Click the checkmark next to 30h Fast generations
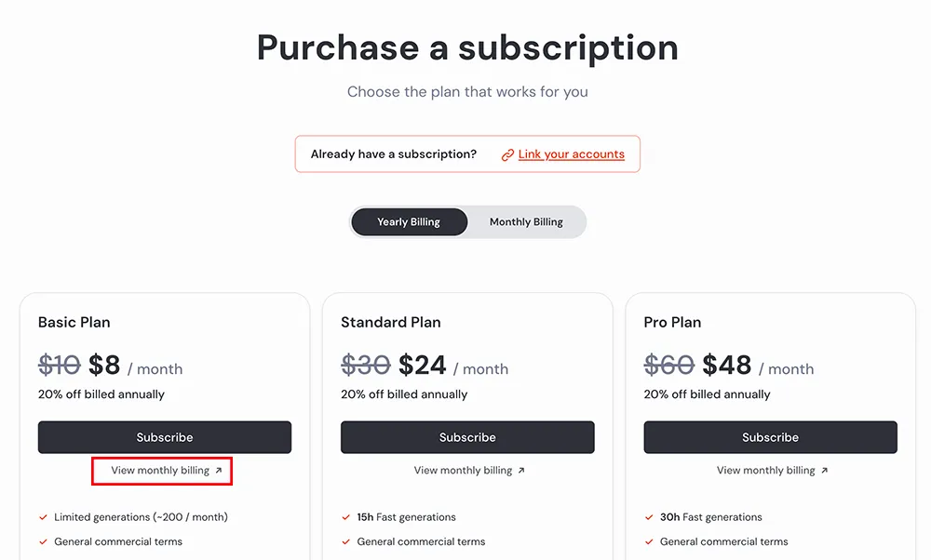 pyautogui.click(x=649, y=517)
